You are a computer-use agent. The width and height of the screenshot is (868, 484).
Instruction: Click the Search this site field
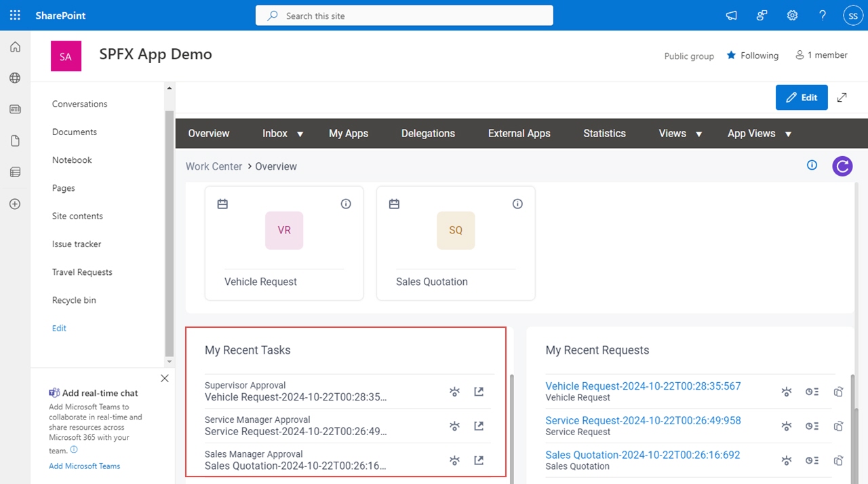click(x=404, y=16)
